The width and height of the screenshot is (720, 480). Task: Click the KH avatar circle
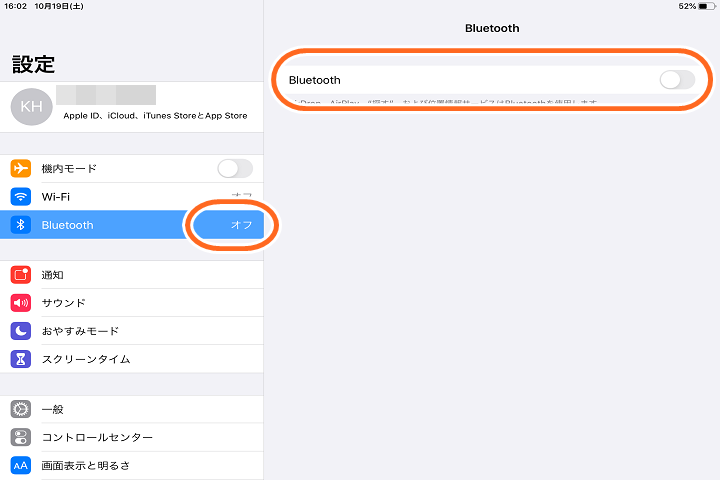click(31, 107)
